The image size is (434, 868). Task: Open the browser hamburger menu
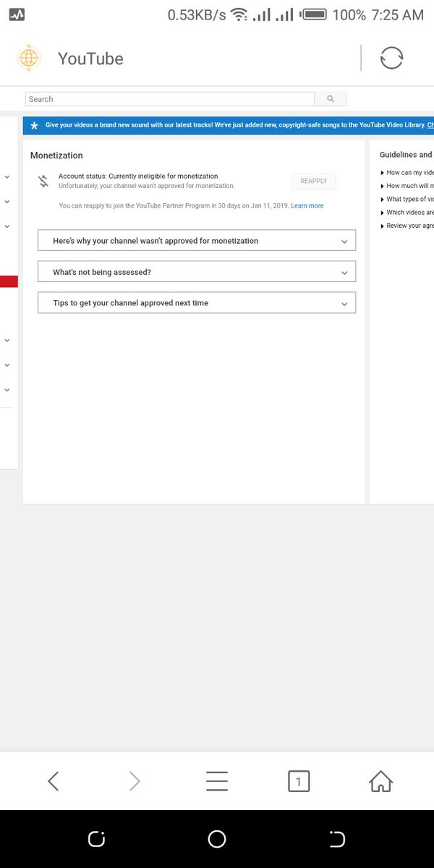217,780
